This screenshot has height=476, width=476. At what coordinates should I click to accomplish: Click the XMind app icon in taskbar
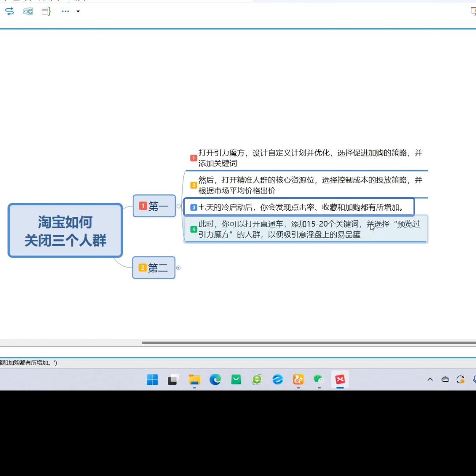tap(340, 379)
